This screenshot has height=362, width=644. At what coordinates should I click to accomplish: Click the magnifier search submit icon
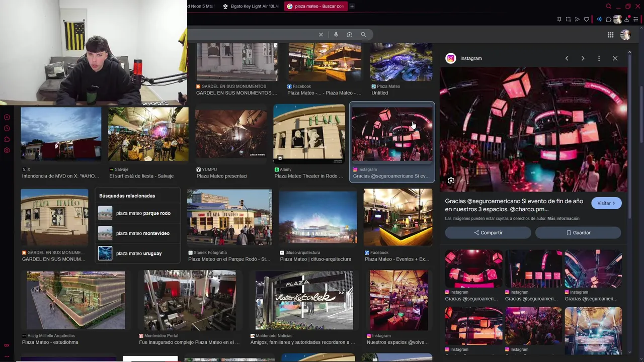[363, 34]
